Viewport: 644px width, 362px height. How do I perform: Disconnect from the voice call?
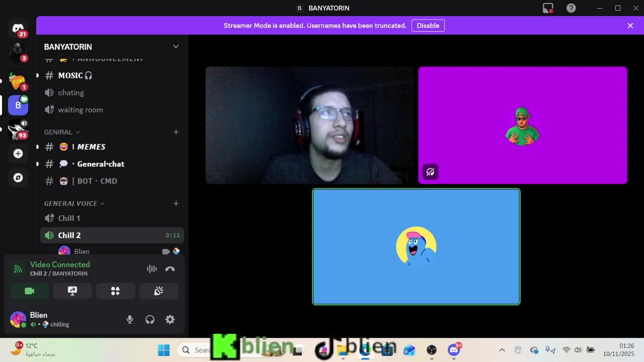pos(170,269)
